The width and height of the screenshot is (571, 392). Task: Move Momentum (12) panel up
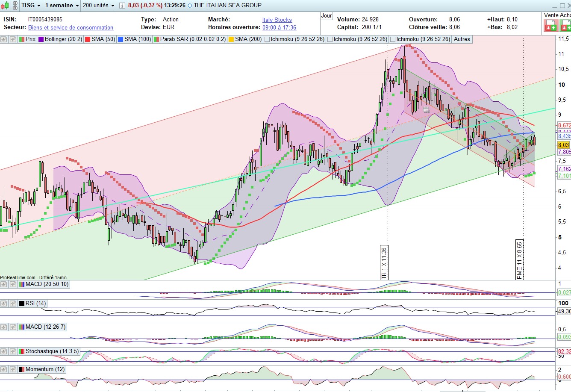point(13,369)
